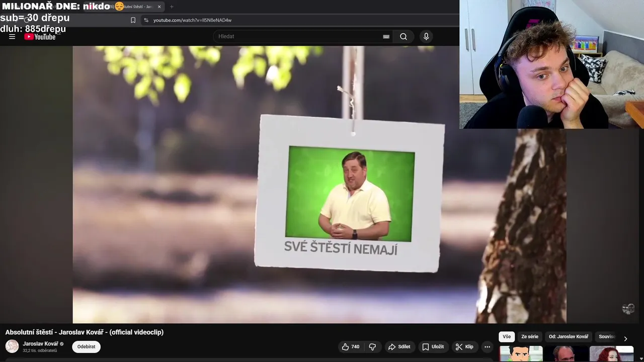Click the Sdílet share button
The height and width of the screenshot is (362, 644).
pyautogui.click(x=399, y=346)
